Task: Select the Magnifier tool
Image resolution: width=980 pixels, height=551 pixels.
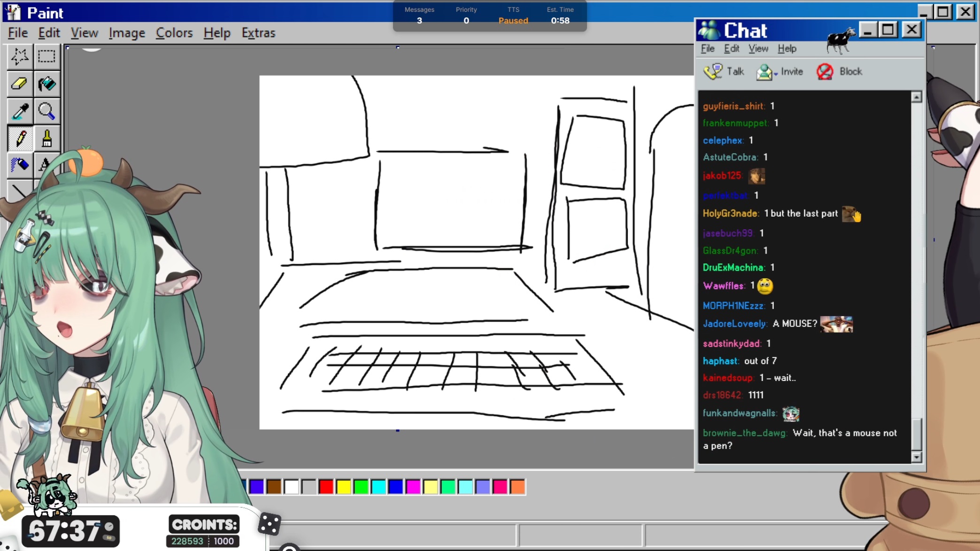Action: tap(46, 111)
